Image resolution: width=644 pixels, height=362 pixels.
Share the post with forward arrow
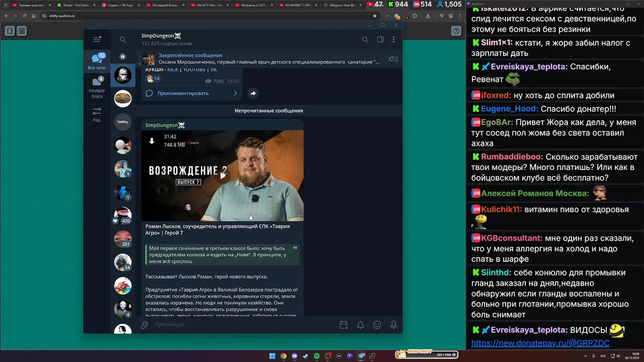253,93
